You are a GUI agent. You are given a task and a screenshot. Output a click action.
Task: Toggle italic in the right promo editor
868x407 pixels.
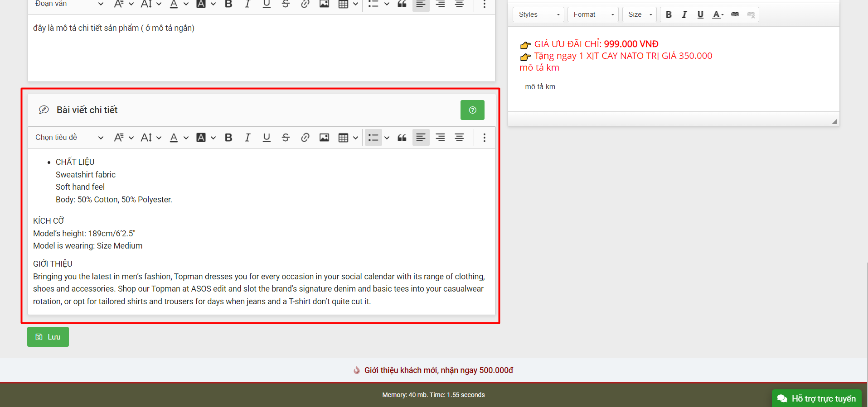click(x=684, y=14)
